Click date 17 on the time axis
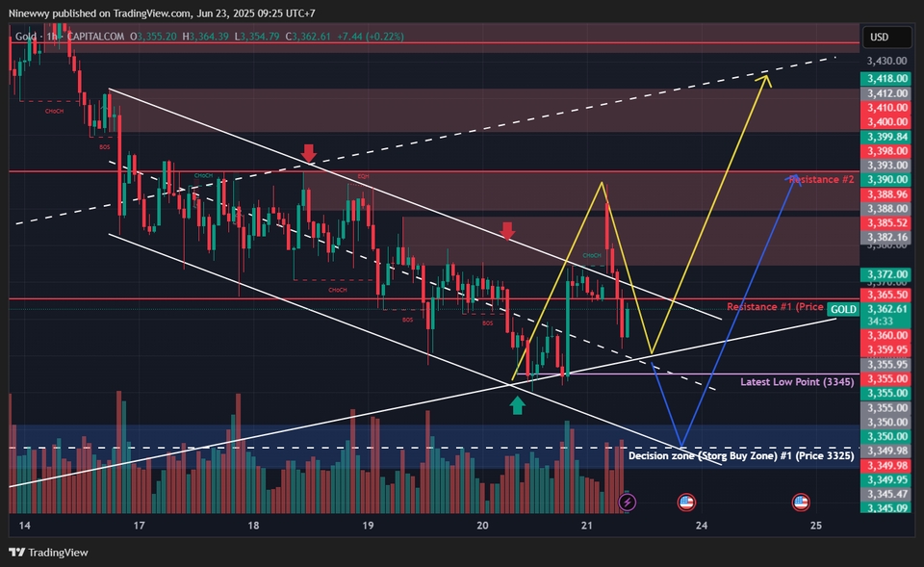Image resolution: width=924 pixels, height=567 pixels. coord(140,526)
